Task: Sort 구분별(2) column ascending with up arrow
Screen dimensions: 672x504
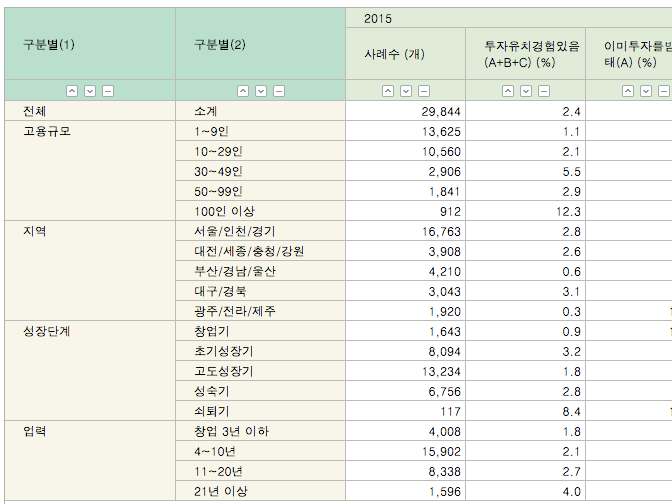Action: click(x=243, y=91)
